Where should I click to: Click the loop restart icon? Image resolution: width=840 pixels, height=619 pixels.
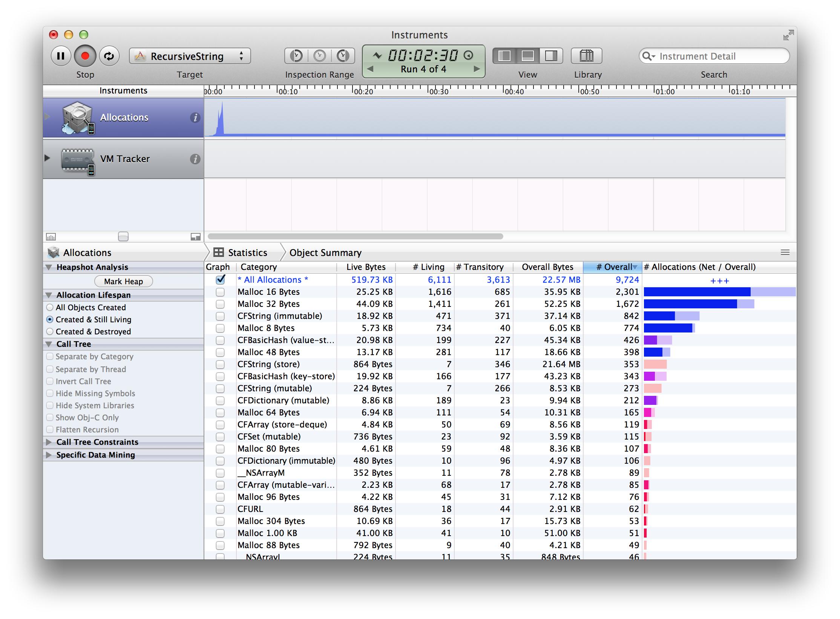tap(109, 56)
